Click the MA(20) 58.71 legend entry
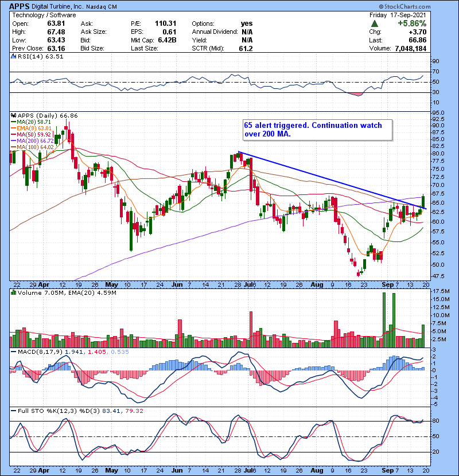This screenshot has width=459, height=476. tap(31, 122)
